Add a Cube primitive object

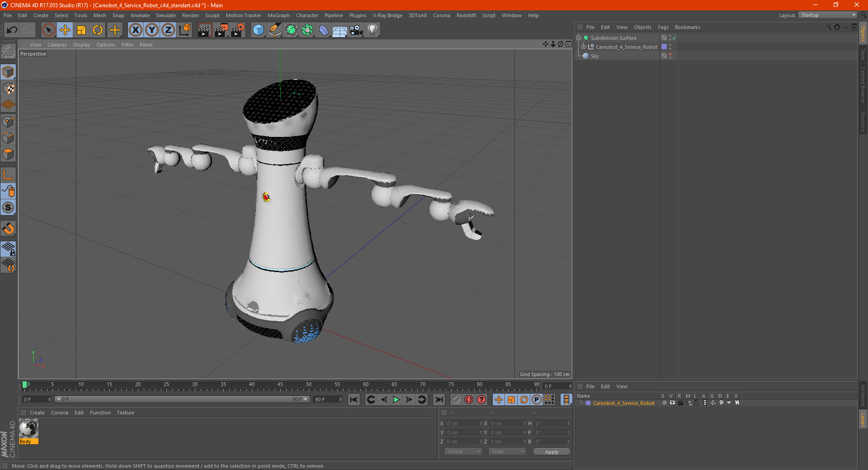click(x=258, y=30)
